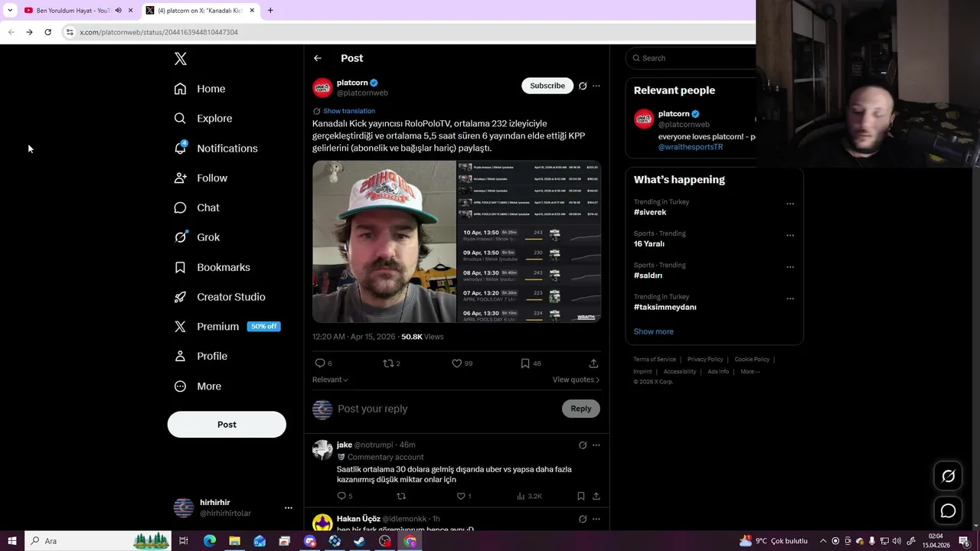Go to Explore in sidebar

203,119
